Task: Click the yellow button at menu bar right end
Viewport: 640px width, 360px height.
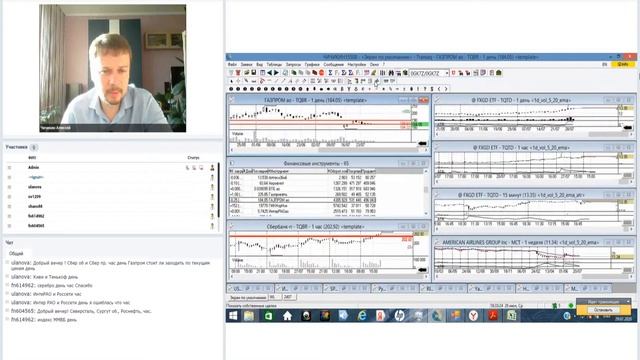Action: [623, 64]
